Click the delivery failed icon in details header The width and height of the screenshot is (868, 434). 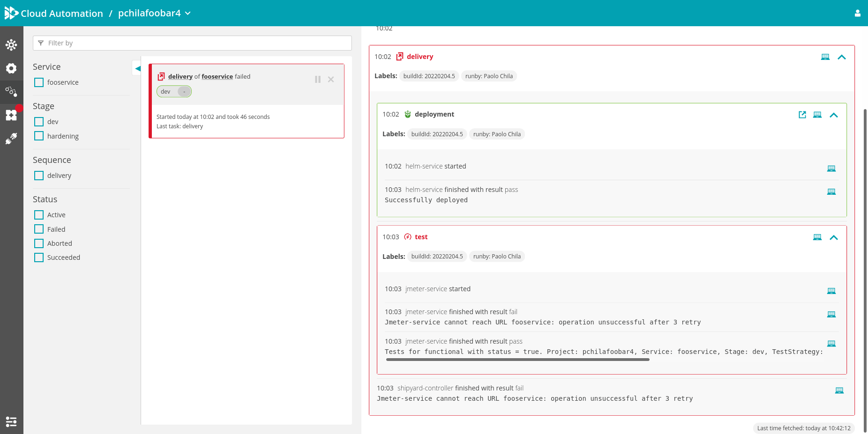click(400, 57)
